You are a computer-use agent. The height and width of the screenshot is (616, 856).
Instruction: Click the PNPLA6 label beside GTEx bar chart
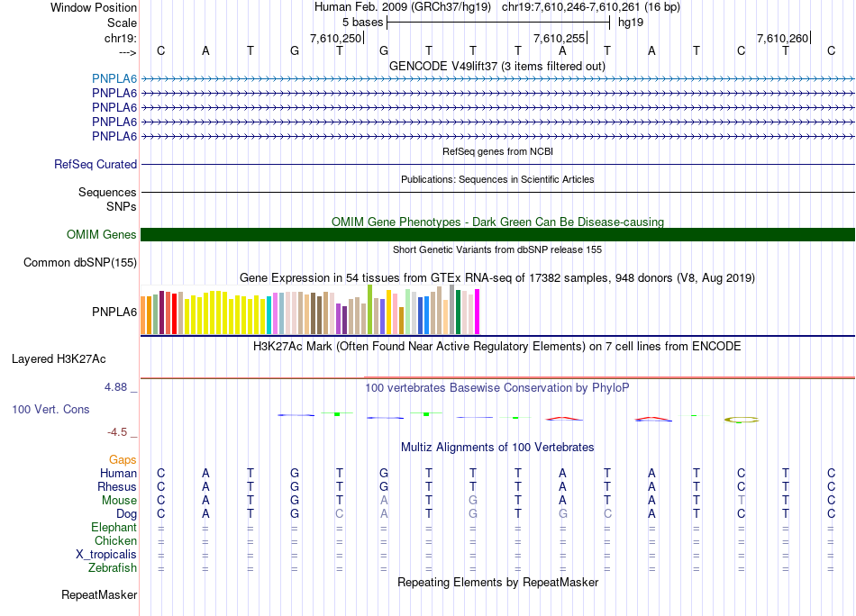coord(114,313)
